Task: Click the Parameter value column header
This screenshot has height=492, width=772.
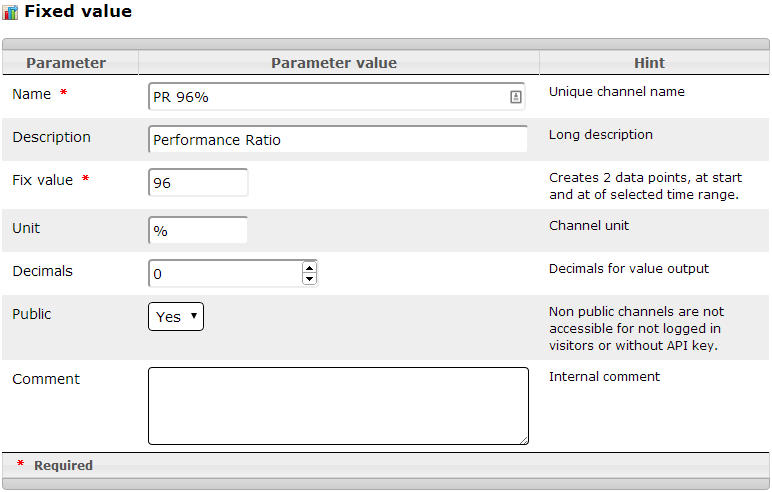Action: click(334, 63)
